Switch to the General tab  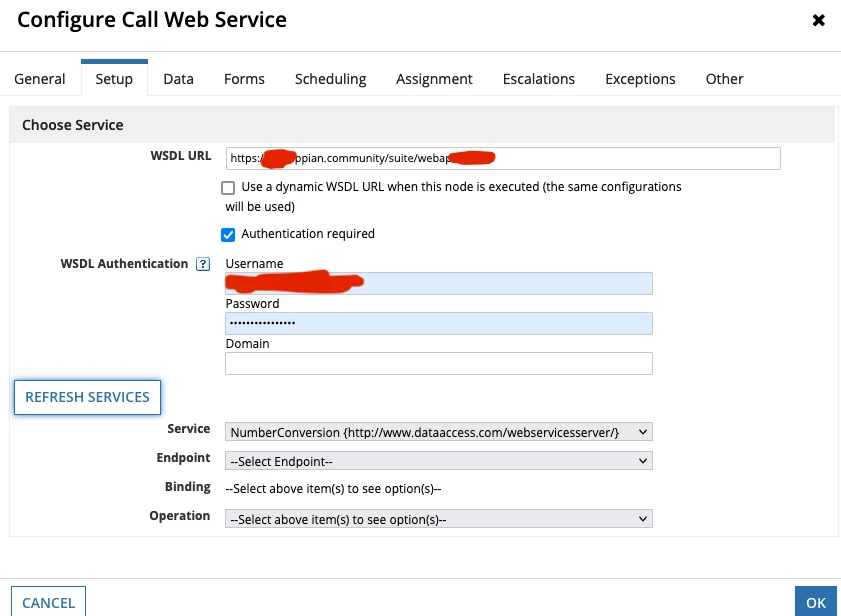pos(40,79)
